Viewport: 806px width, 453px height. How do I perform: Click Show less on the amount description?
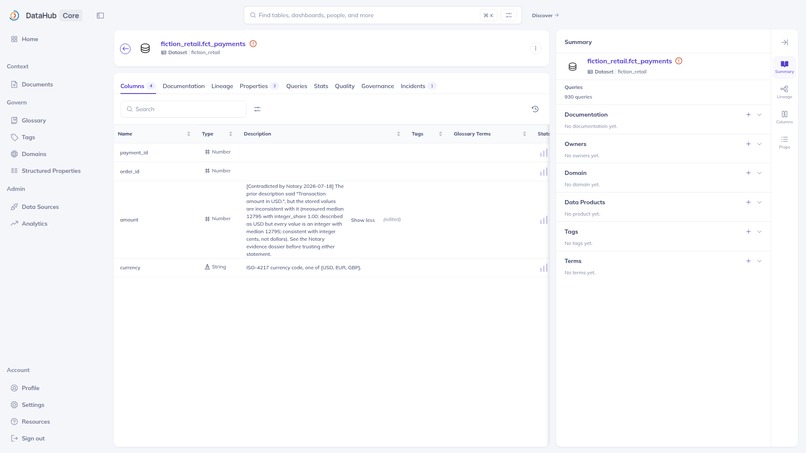point(363,220)
